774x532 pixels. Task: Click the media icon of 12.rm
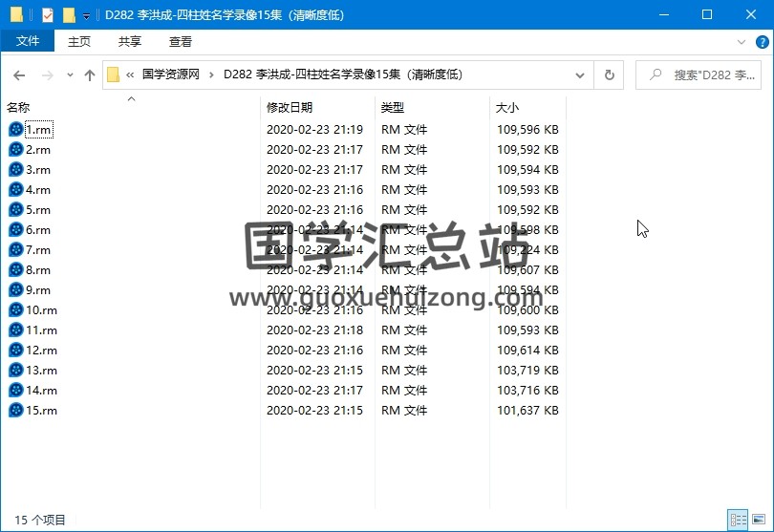pyautogui.click(x=16, y=350)
